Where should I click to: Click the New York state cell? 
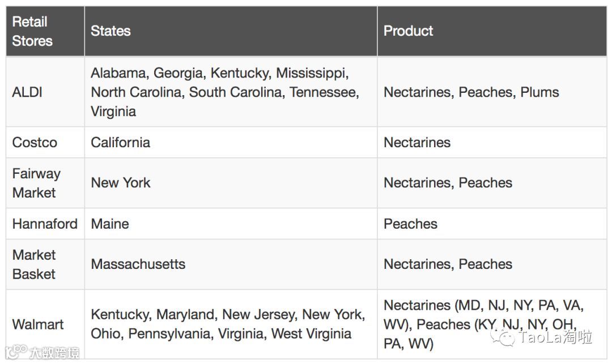coord(231,183)
